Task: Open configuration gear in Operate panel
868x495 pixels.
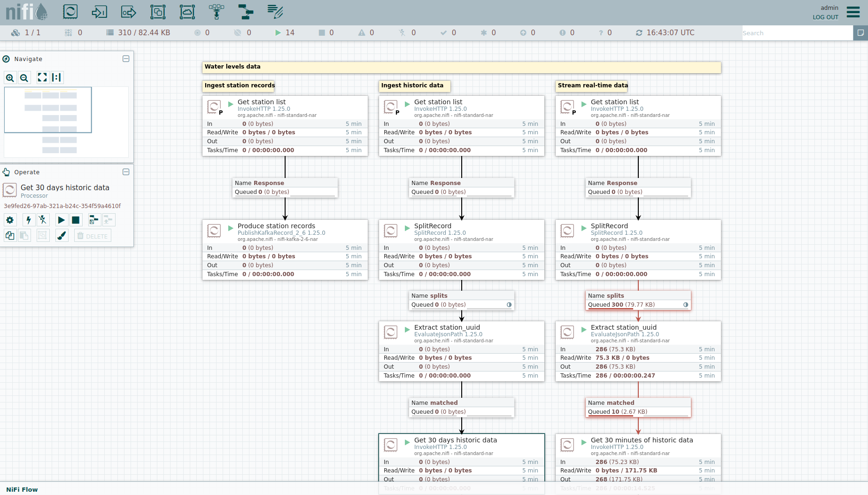Action: (10, 220)
